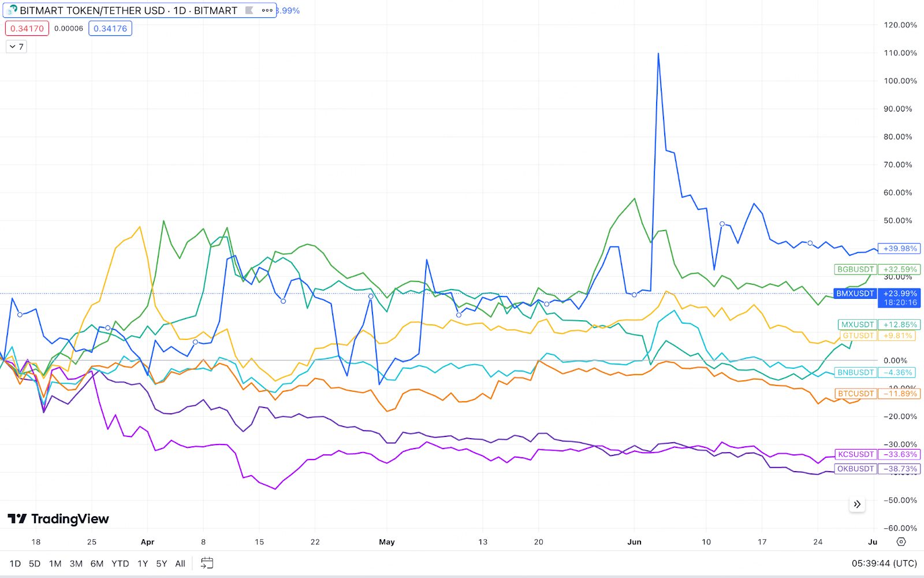The image size is (924, 578).
Task: Click the All range button
Action: coord(180,563)
